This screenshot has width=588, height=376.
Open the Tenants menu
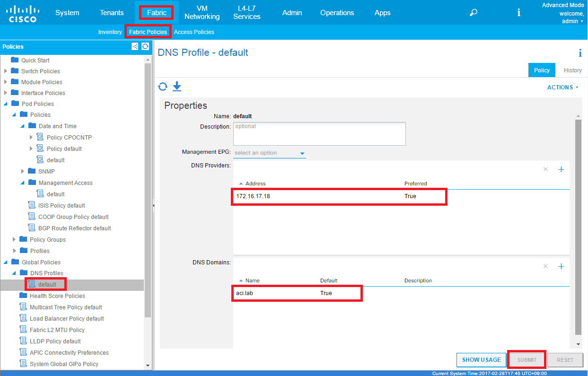pyautogui.click(x=112, y=13)
